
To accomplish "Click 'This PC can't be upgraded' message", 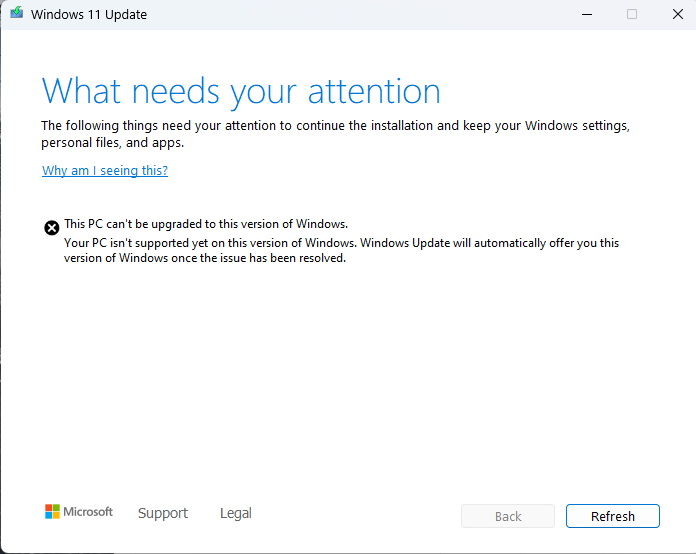I will (x=206, y=224).
